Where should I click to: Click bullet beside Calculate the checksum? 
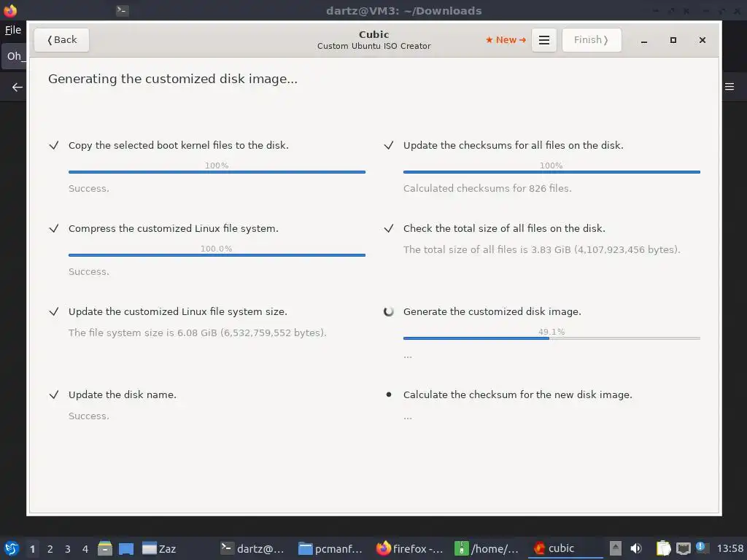(x=389, y=394)
